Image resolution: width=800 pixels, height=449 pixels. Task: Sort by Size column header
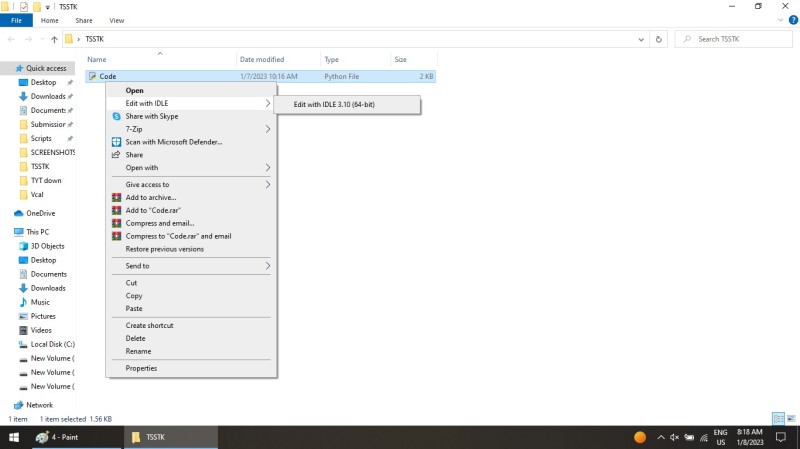tap(414, 60)
